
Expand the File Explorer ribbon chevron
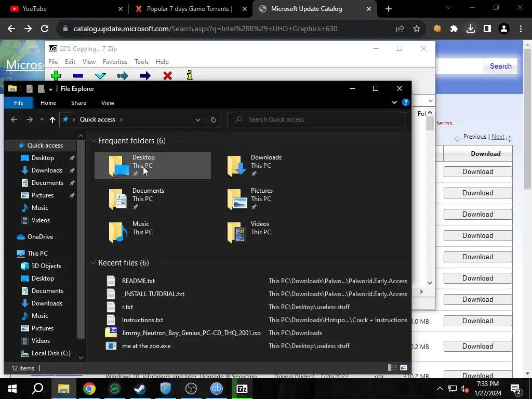(394, 102)
